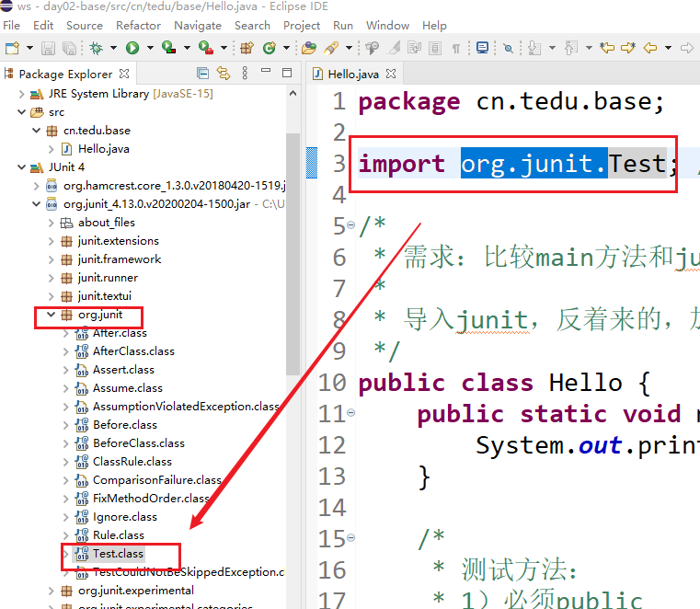Toggle Mark Occurrences highlighter icon
Viewport: 700px width, 609px height.
394,48
